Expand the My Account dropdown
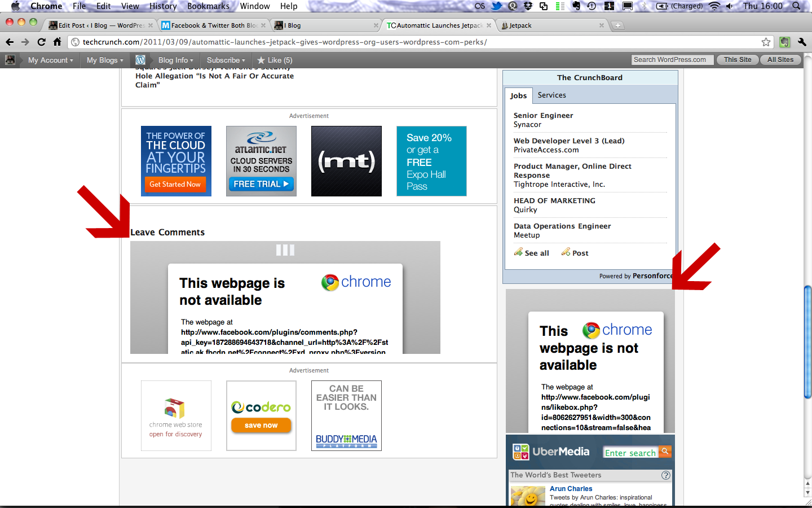Screen dimensions: 812x508 pyautogui.click(x=50, y=60)
